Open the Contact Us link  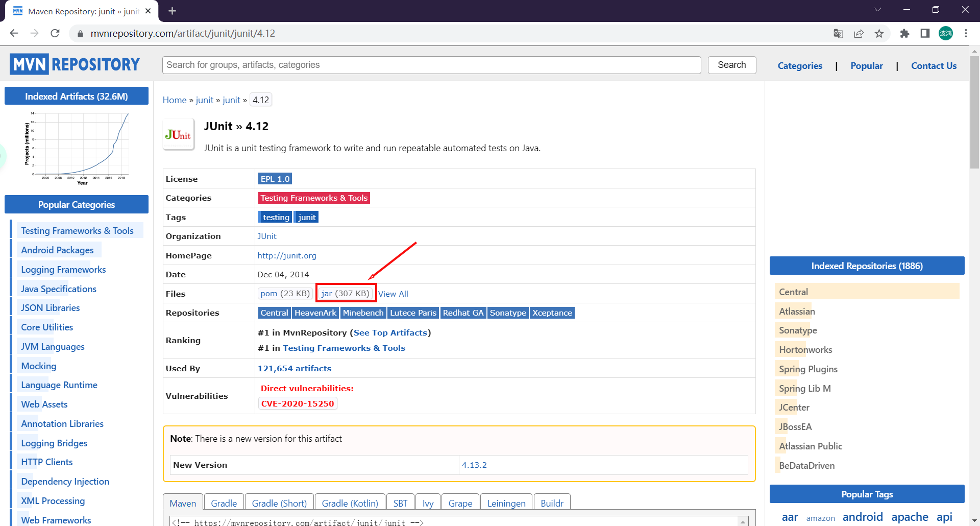(934, 66)
